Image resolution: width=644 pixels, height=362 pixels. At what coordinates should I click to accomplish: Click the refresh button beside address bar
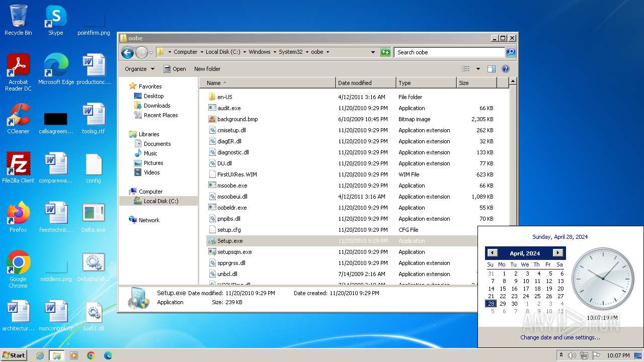(385, 52)
